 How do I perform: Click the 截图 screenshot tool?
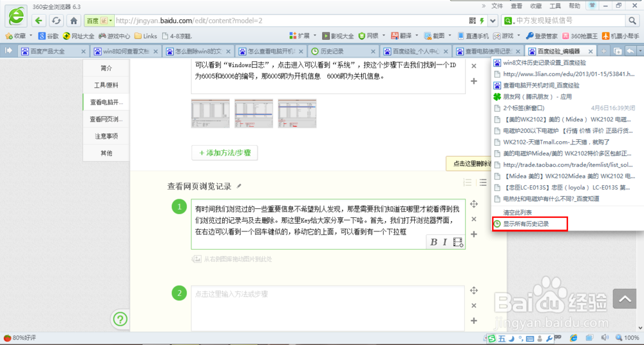click(435, 35)
